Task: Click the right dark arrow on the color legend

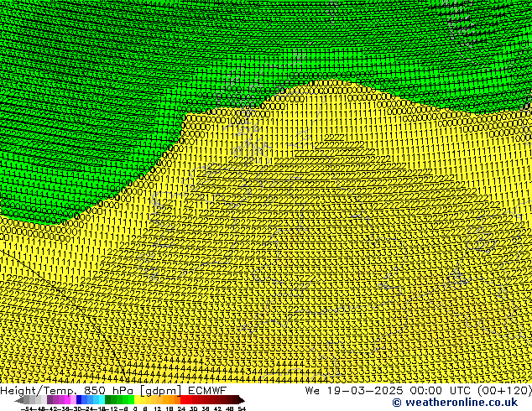Action: [x=242, y=400]
